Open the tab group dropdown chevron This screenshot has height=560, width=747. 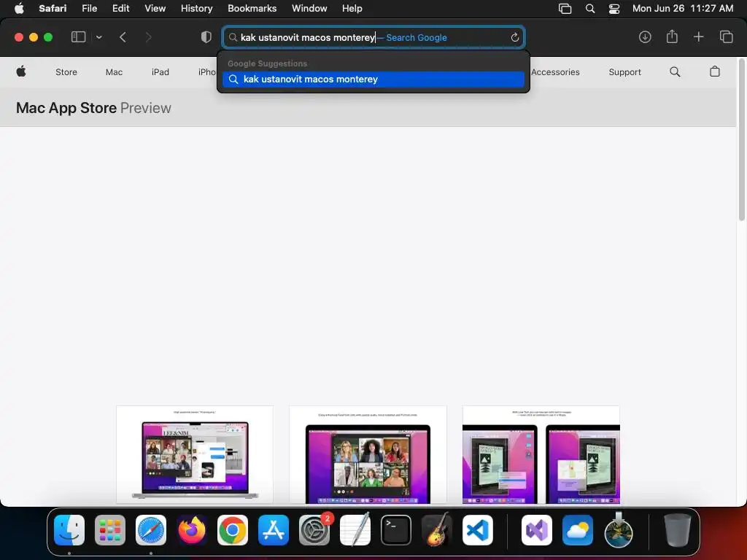pos(98,37)
